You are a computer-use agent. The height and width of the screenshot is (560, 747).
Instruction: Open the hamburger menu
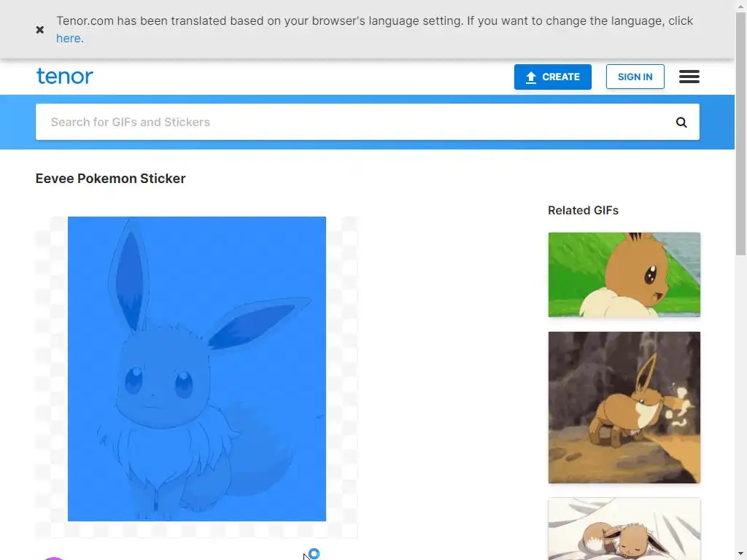[x=689, y=77]
